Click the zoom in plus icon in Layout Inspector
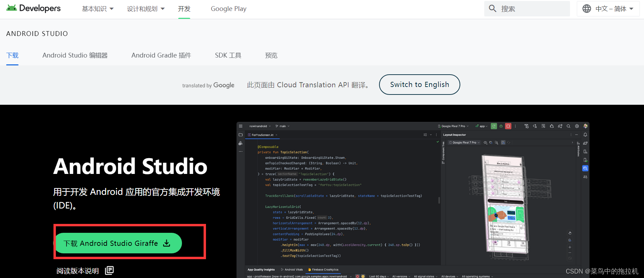644x278 pixels. tap(570, 247)
